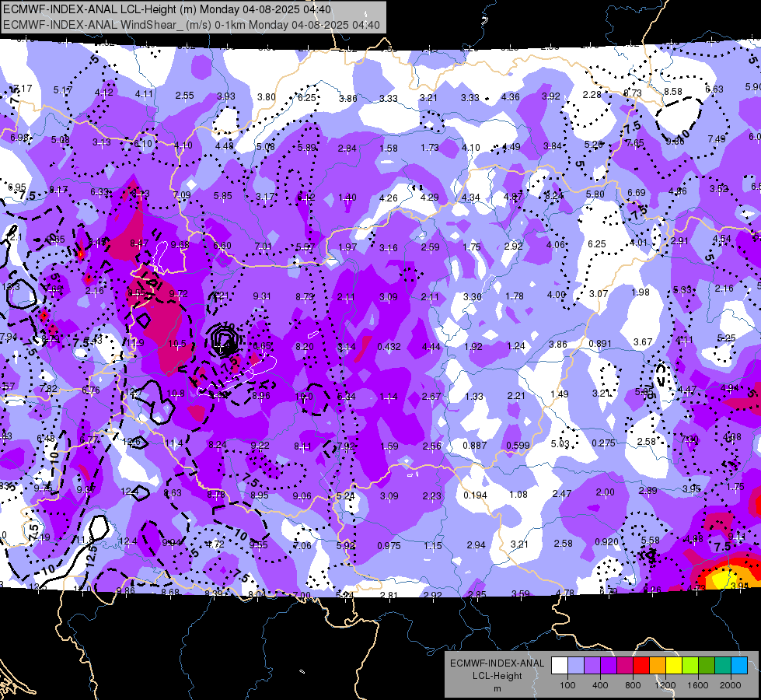Click the grid value 11.4
Image resolution: width=761 pixels, height=700 pixels.
pyautogui.click(x=174, y=443)
